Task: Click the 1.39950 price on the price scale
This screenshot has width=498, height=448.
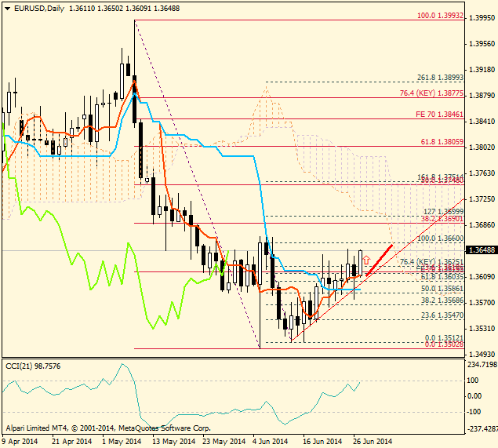Action: [482, 18]
